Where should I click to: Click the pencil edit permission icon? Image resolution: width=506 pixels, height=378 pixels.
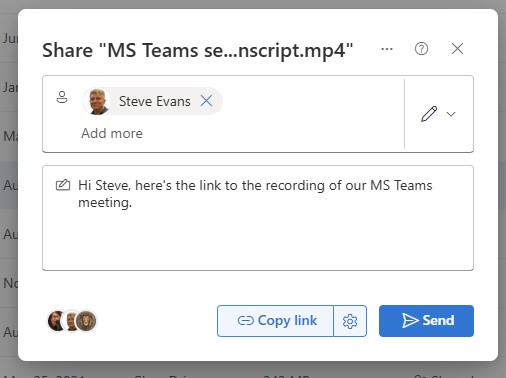[x=429, y=114]
